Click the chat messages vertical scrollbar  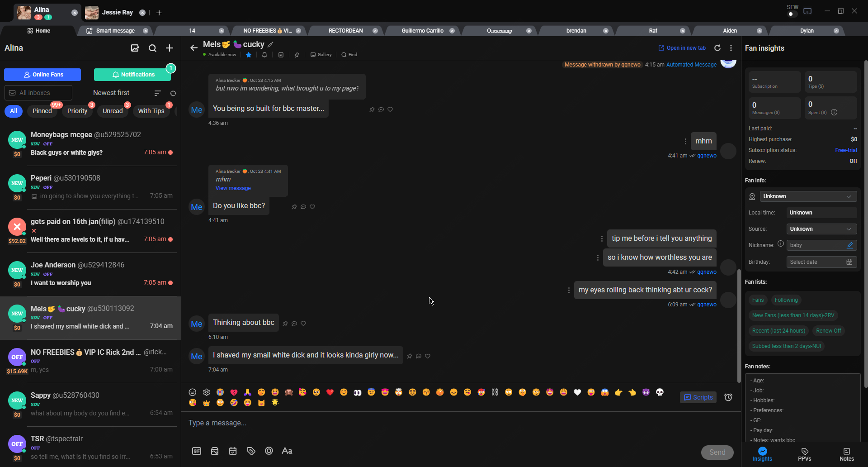coord(739,326)
